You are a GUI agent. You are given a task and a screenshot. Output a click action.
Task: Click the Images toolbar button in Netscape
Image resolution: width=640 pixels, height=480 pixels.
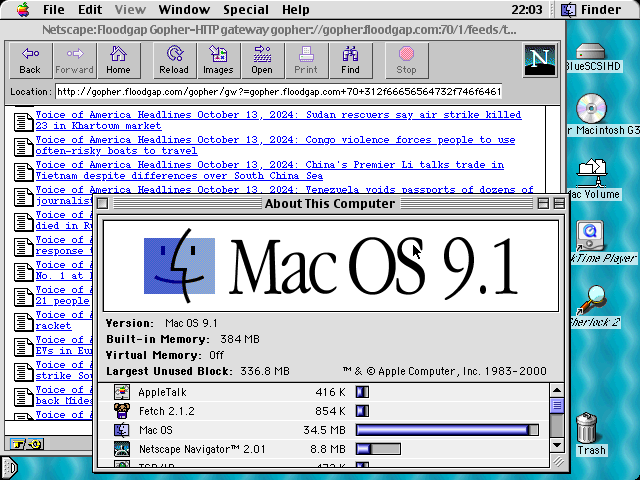pos(218,60)
